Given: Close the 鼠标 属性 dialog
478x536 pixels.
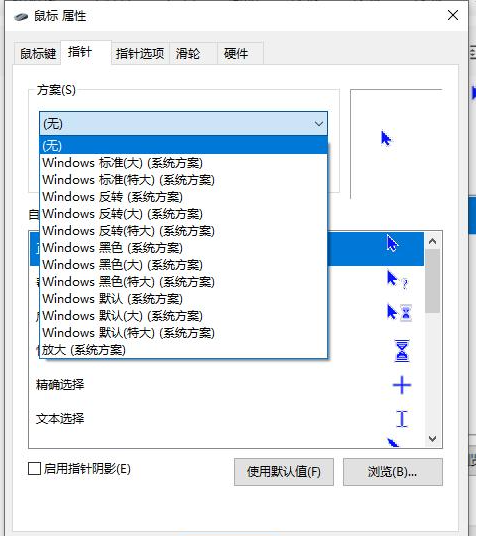Looking at the screenshot, I should [x=453, y=15].
